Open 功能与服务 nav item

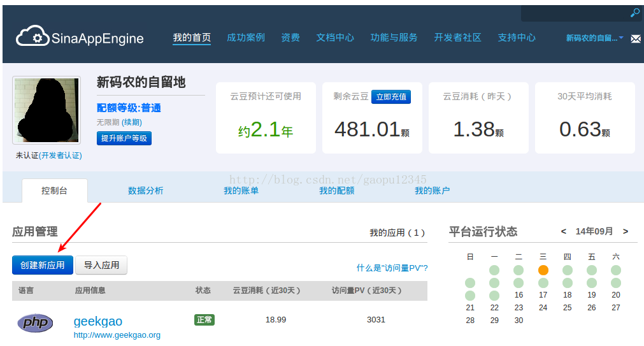tap(394, 38)
